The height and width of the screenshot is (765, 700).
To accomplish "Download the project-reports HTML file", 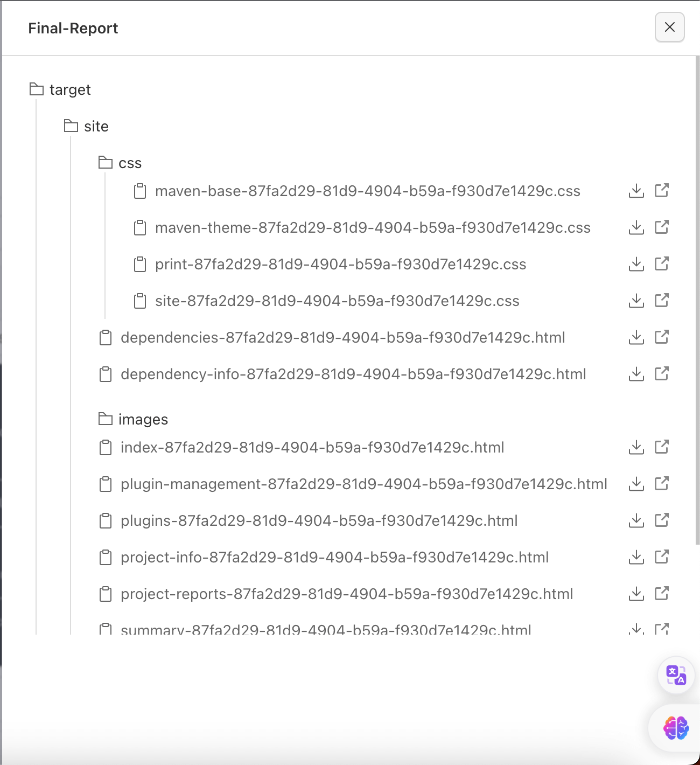I will coord(636,594).
